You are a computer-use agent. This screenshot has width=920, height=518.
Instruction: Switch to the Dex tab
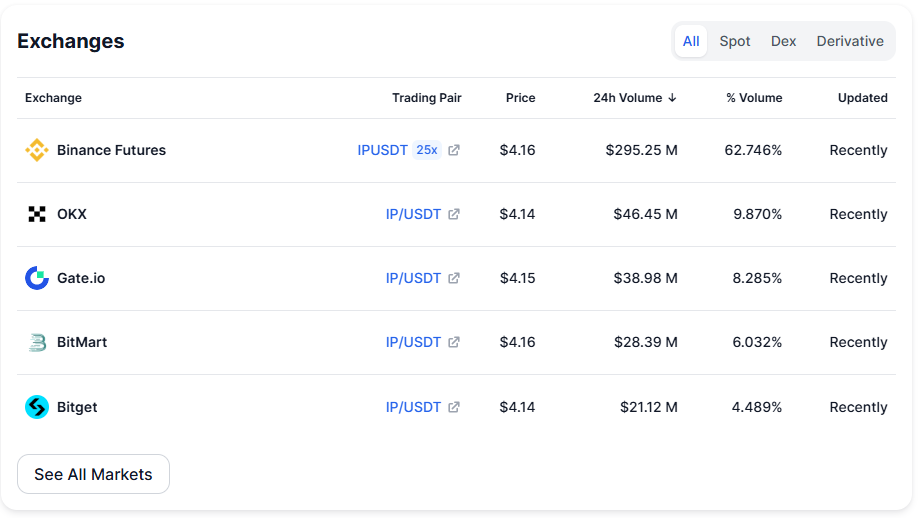coord(783,41)
